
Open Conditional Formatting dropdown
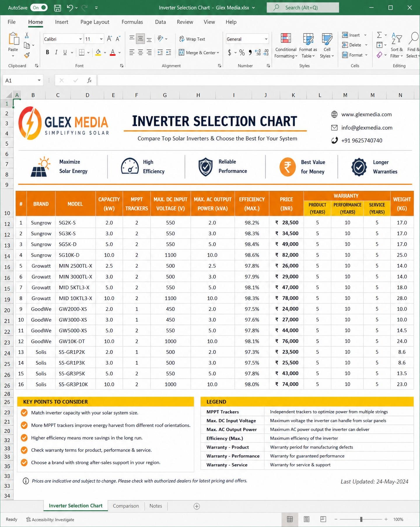(x=286, y=46)
